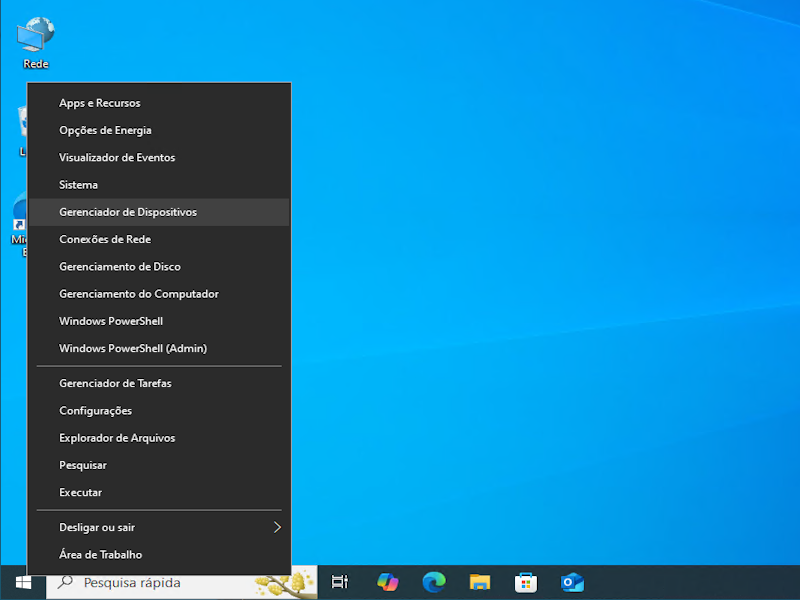Select Área de Trabalho entry
Viewport: 800px width, 600px height.
coord(159,555)
